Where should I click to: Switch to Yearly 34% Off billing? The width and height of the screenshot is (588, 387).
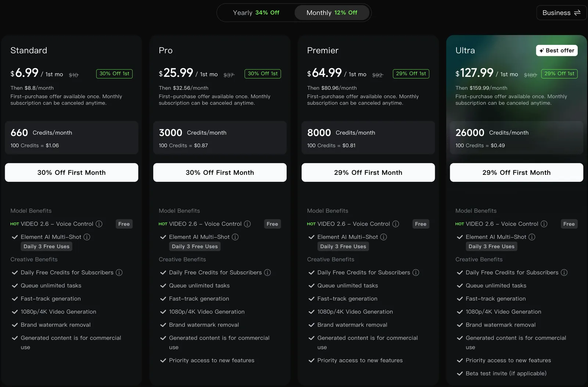[x=256, y=13]
